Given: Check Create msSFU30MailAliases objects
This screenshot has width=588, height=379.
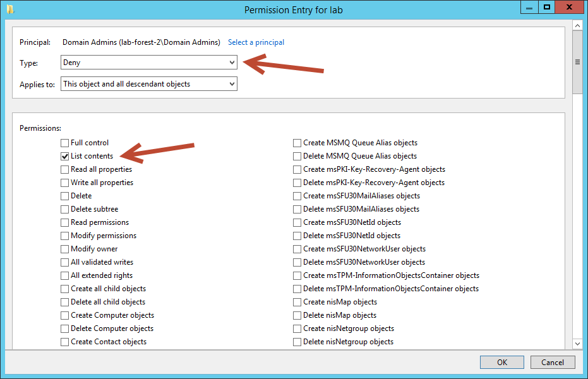Looking at the screenshot, I should (297, 196).
